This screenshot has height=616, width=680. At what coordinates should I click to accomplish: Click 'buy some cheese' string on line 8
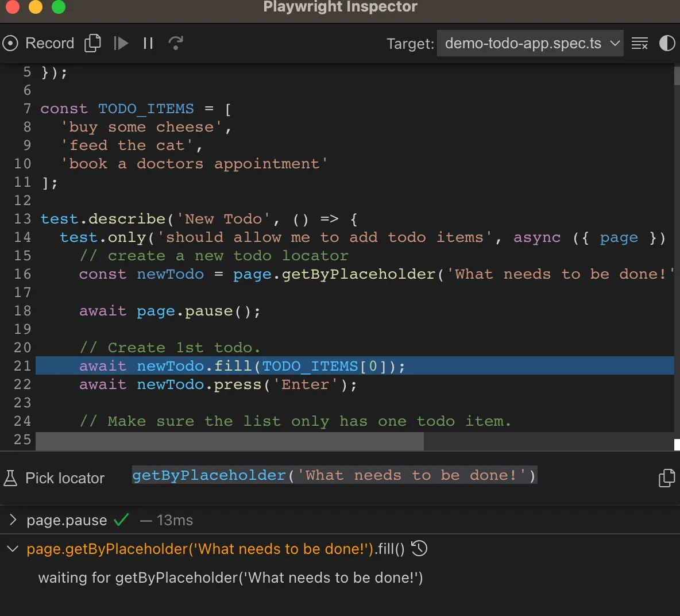click(x=141, y=127)
